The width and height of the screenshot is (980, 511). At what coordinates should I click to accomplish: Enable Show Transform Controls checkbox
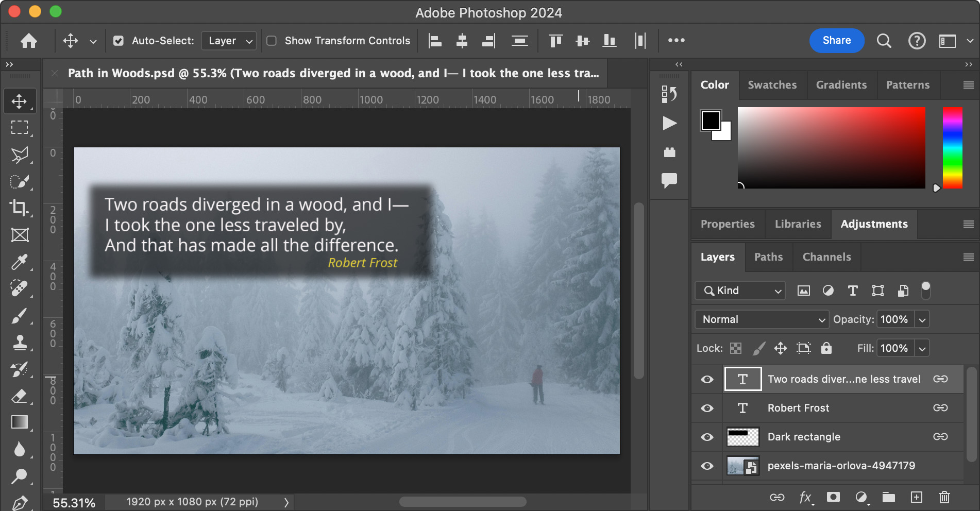point(272,41)
